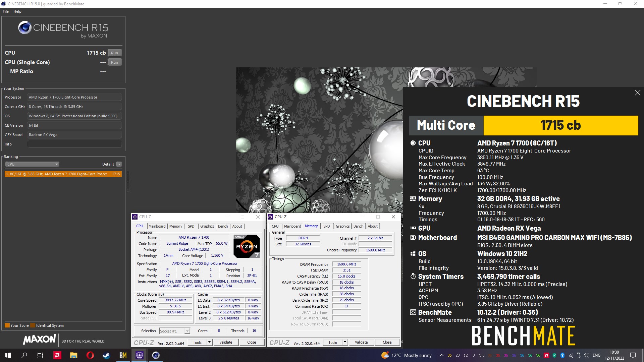Viewport: 644px width, 362px height.
Task: Switch input language via ENG indicator
Action: [596, 355]
